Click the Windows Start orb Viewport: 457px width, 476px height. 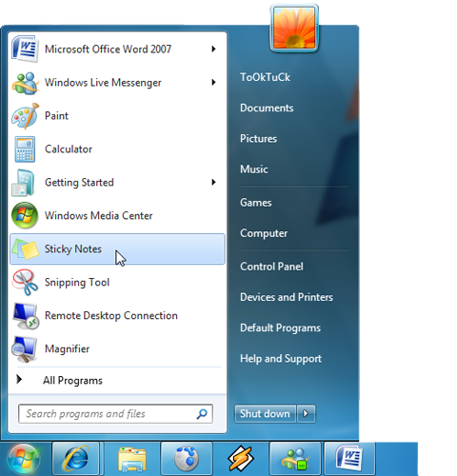[24, 459]
